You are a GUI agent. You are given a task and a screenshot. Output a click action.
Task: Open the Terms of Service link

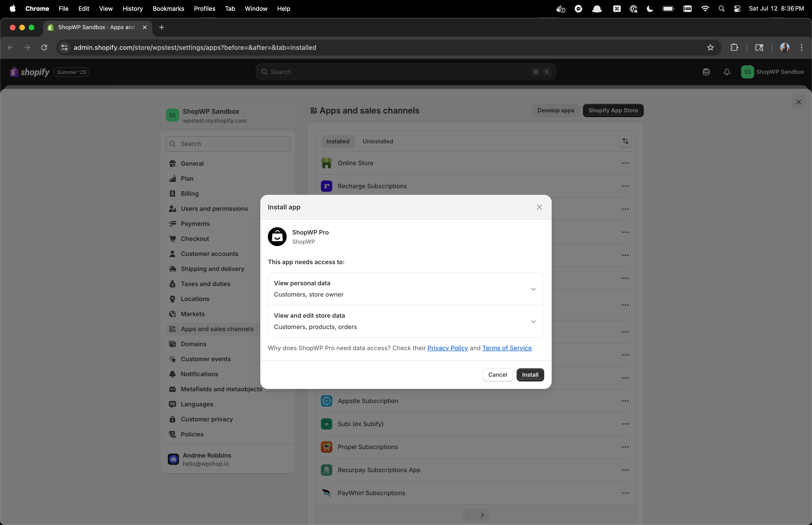pos(507,348)
